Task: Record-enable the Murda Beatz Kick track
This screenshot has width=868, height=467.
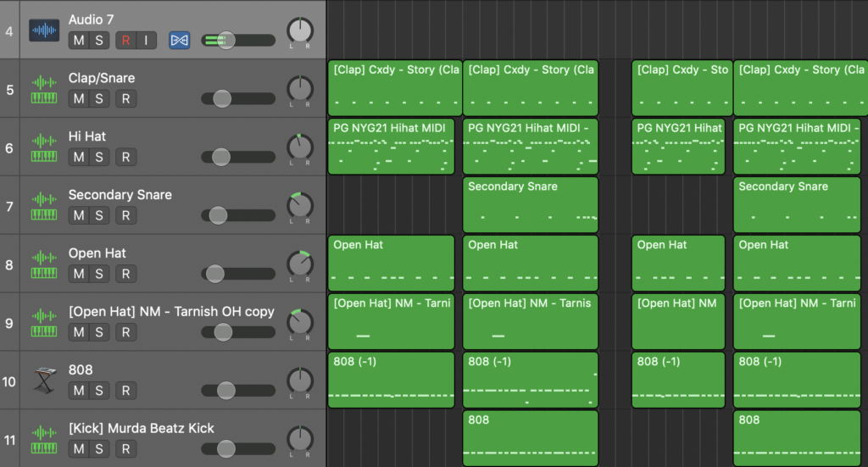Action: click(x=125, y=449)
